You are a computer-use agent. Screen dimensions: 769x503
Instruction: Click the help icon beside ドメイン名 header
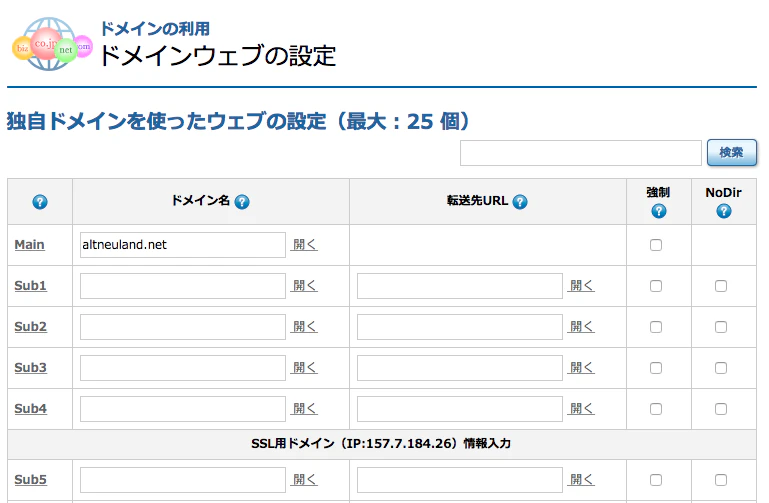coord(242,201)
